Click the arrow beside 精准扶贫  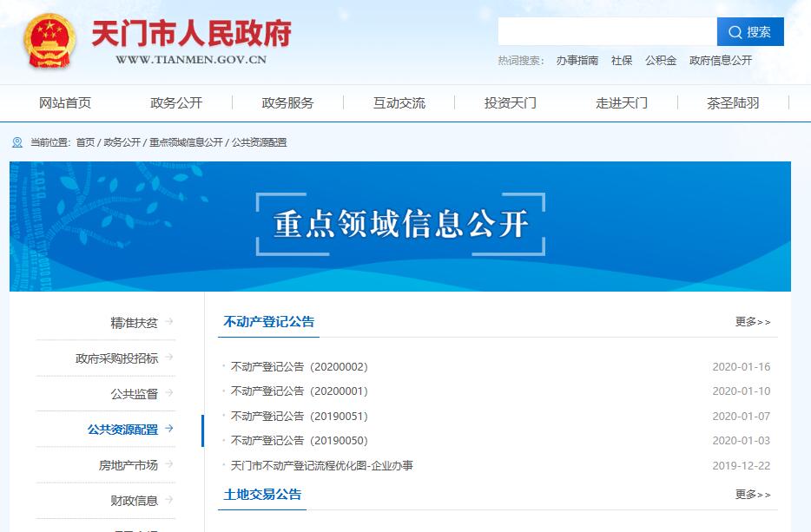click(168, 322)
